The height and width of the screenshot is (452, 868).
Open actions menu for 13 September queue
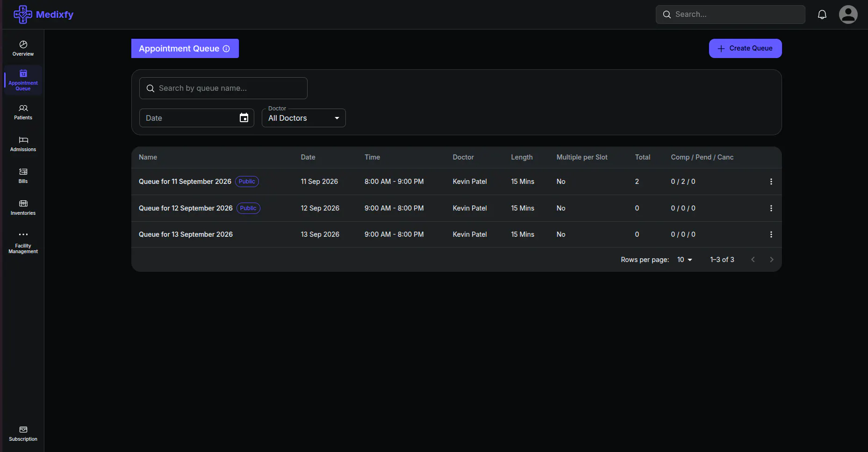(771, 234)
